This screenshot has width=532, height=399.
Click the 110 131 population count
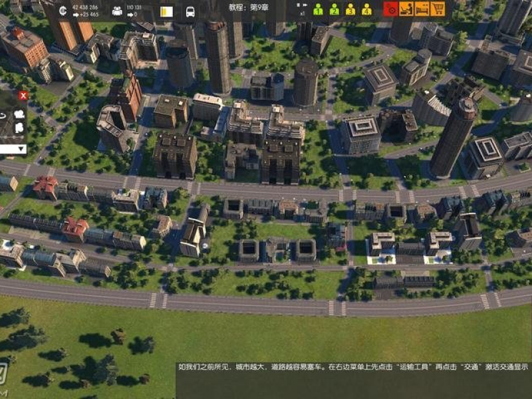pos(134,7)
